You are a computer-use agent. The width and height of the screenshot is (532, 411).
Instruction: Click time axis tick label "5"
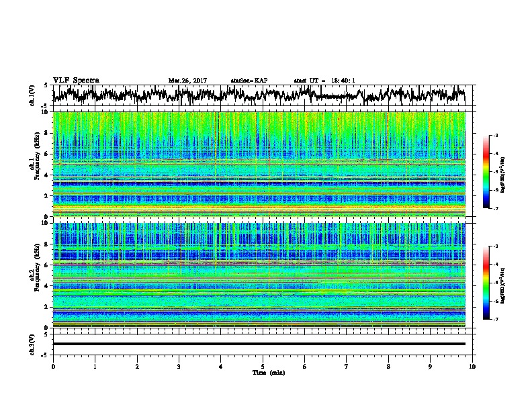263,367
